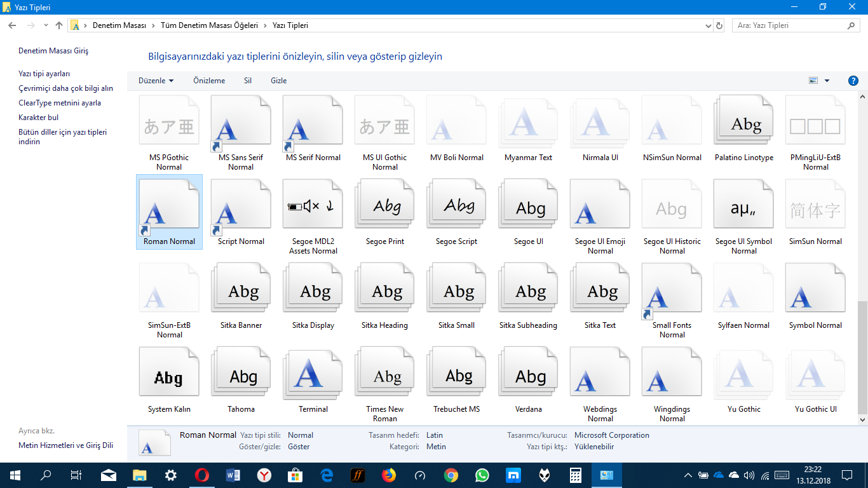Open Metin Hizmetleri ve Giriş Dili link
Viewport: 868px width, 488px height.
(66, 445)
